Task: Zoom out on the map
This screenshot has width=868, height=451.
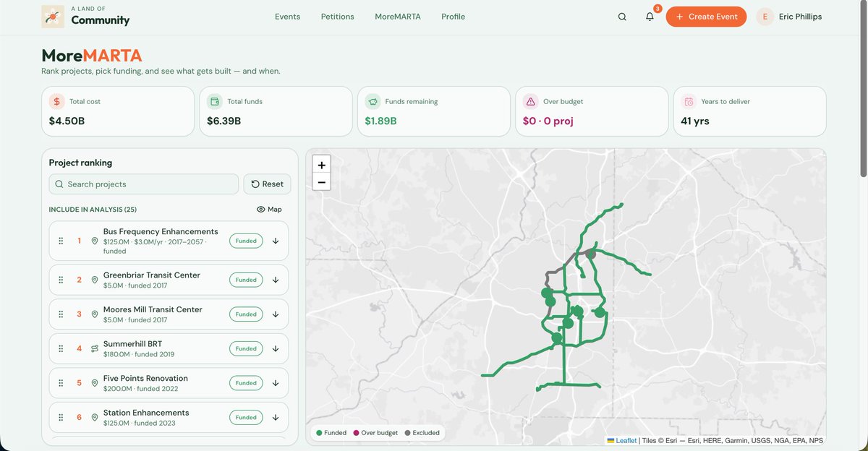Action: pyautogui.click(x=322, y=182)
